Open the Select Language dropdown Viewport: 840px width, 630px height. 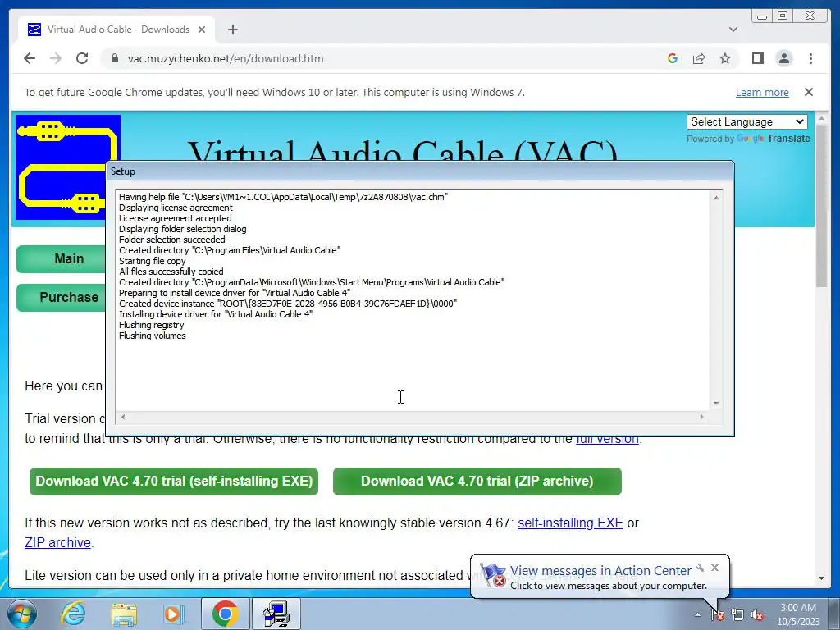(x=746, y=122)
